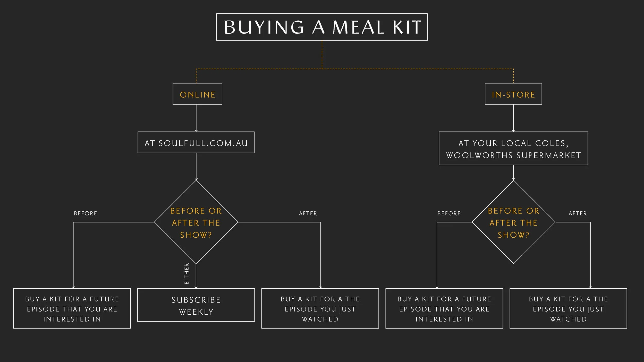Click the After label near in-store diamond
Screen dimensions: 644x362
pyautogui.click(x=578, y=213)
